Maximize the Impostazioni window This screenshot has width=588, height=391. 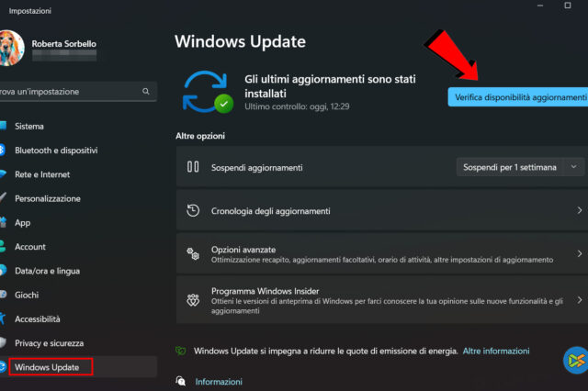568,6
